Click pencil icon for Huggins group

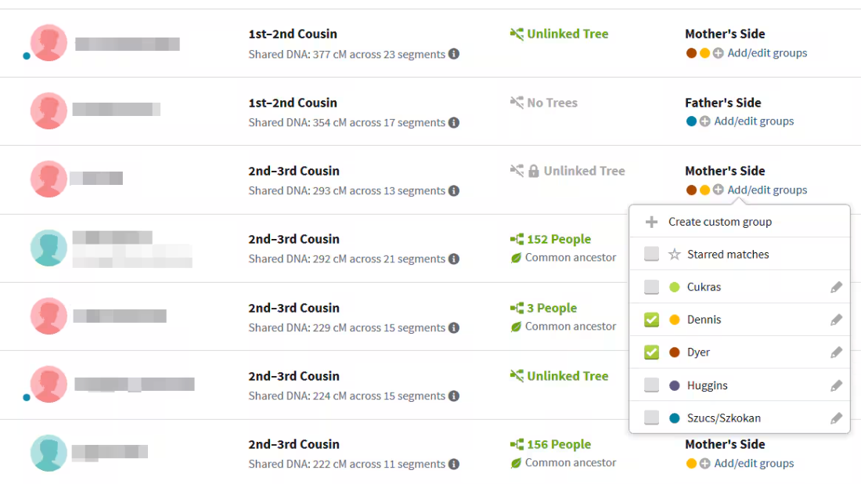pyautogui.click(x=836, y=385)
